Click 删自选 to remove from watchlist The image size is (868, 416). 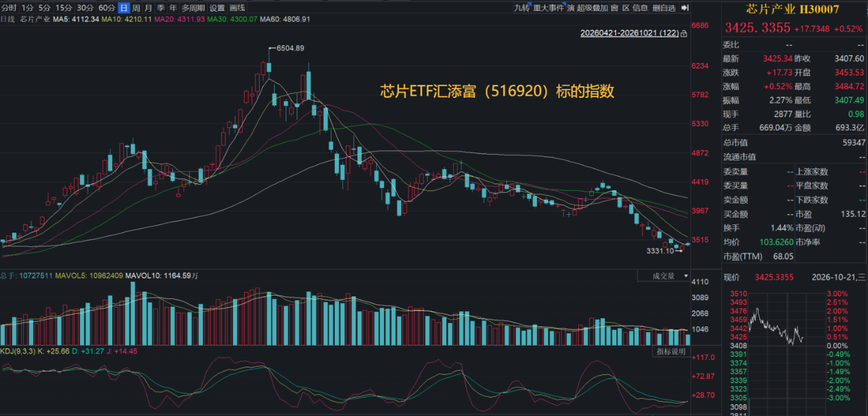pyautogui.click(x=664, y=8)
